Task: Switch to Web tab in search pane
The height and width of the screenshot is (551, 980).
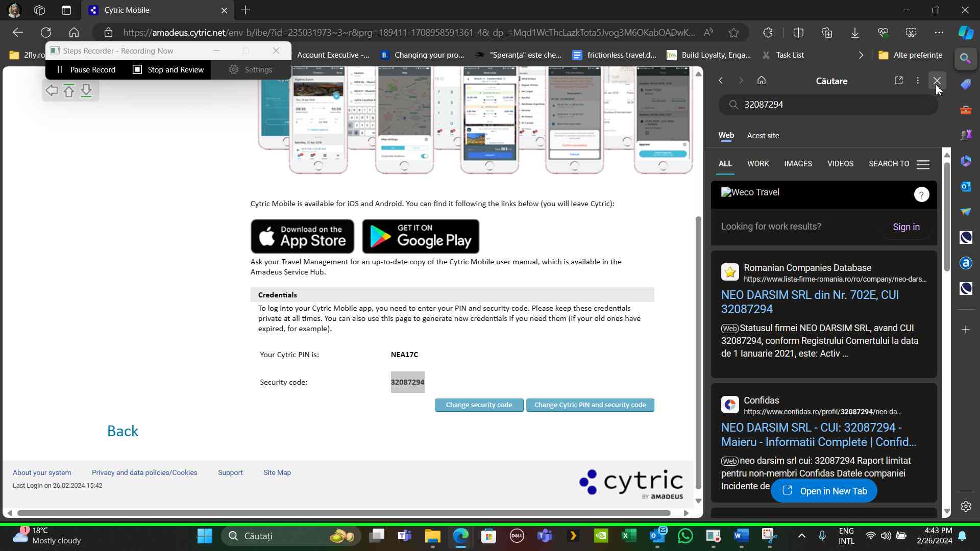Action: click(x=726, y=136)
